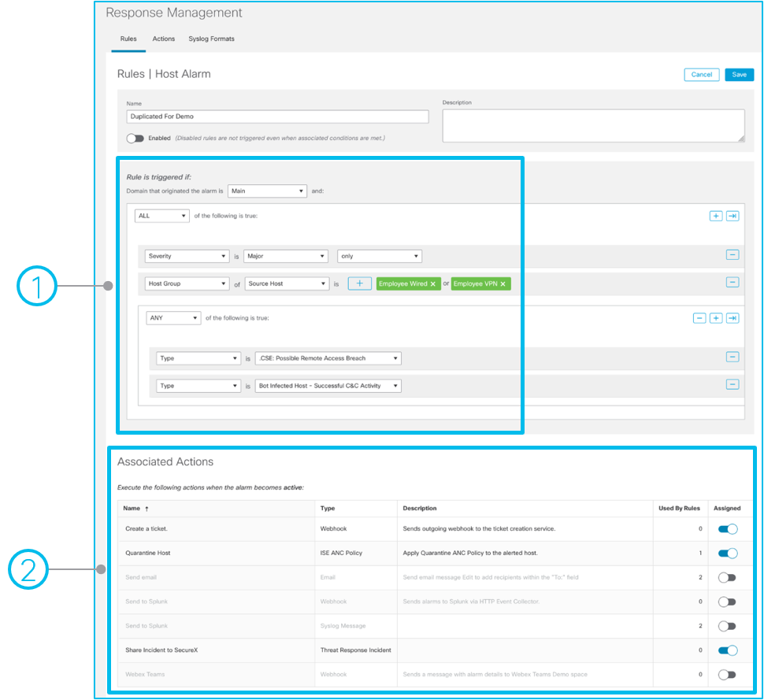The height and width of the screenshot is (700, 764).
Task: Expand the domain dropdown set to Main
Action: [x=267, y=191]
